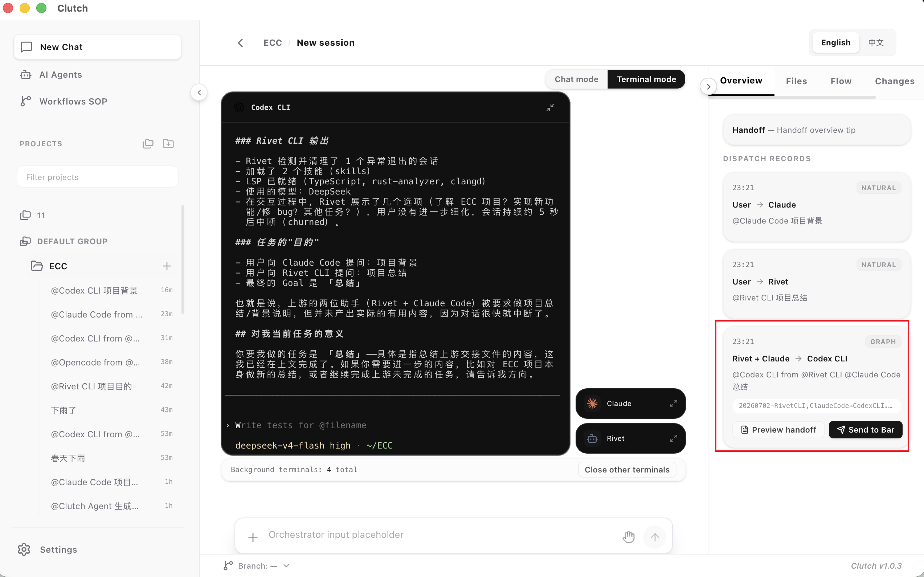Add a session with the ECC plus icon

pyautogui.click(x=167, y=266)
